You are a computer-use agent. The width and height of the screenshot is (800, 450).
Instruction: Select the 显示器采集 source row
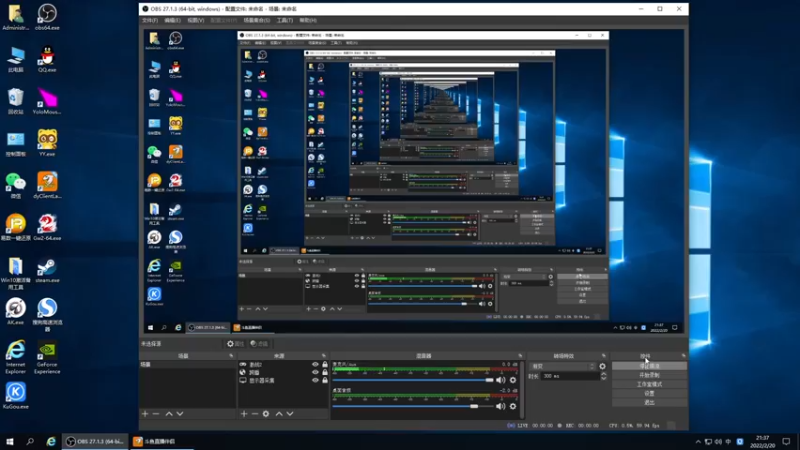point(284,380)
